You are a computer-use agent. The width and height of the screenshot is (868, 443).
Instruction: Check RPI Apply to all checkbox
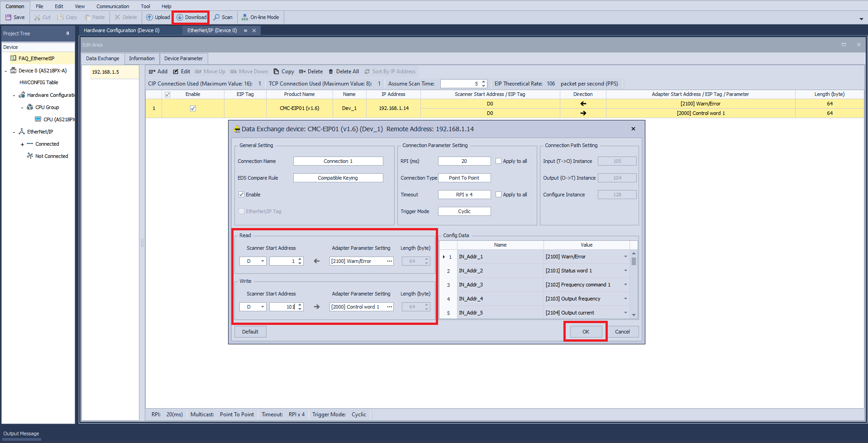coord(498,161)
